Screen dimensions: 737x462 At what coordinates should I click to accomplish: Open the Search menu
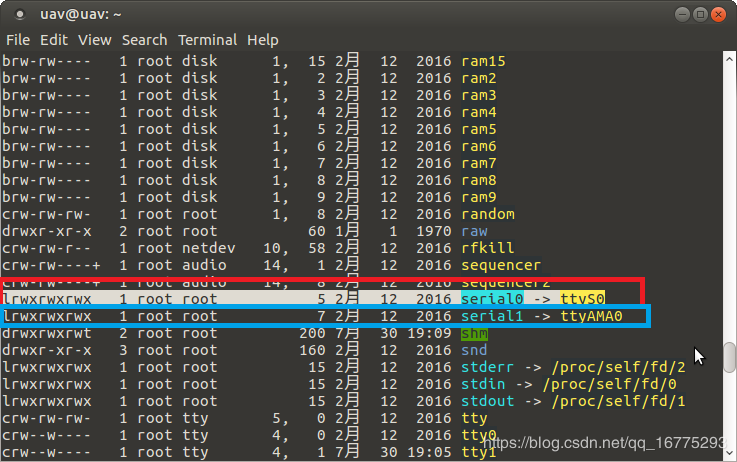[144, 40]
